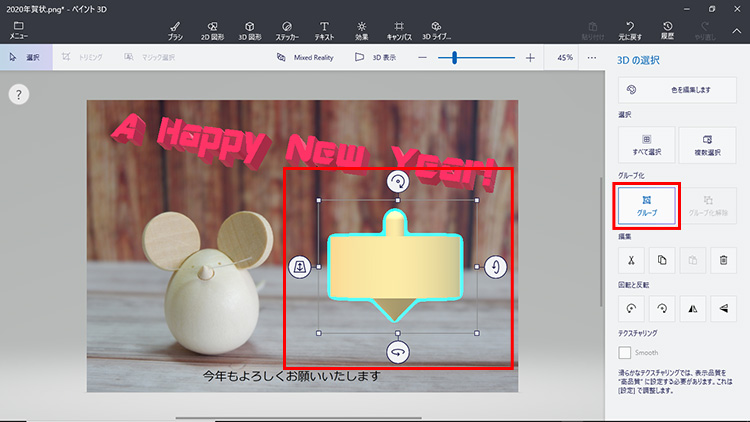750x422 pixels.
Task: Click the cut (scissors) icon
Action: tap(632, 260)
